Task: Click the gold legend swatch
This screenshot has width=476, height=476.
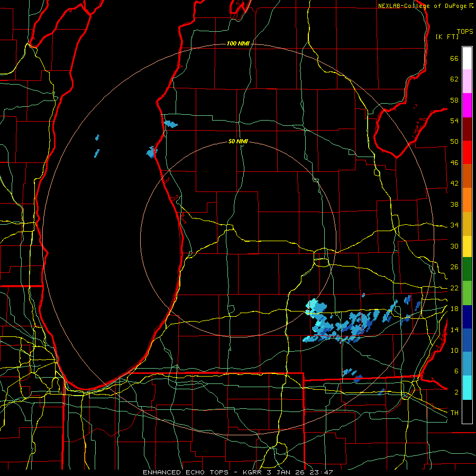Action: (467, 224)
